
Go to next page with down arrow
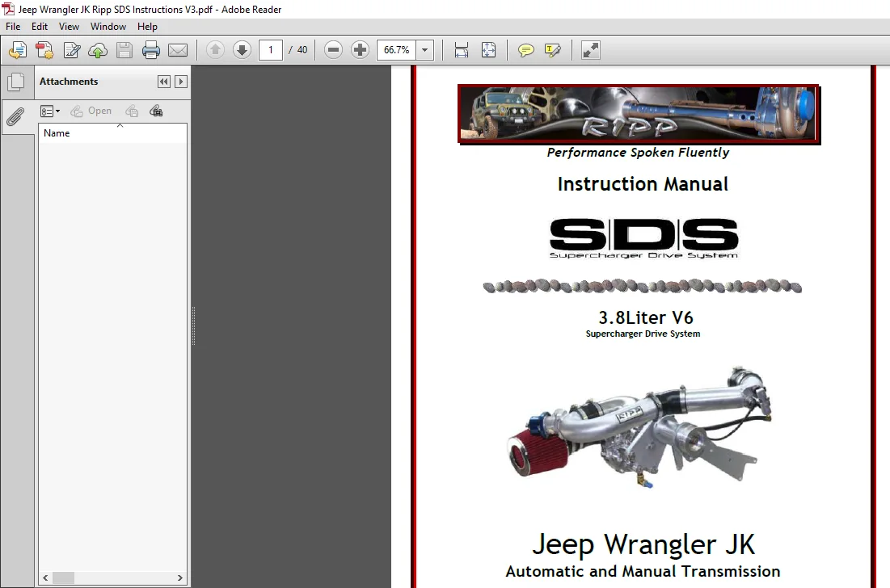[242, 50]
